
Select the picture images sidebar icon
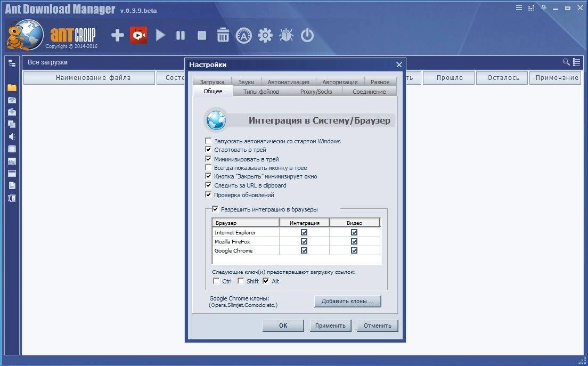coord(12,161)
